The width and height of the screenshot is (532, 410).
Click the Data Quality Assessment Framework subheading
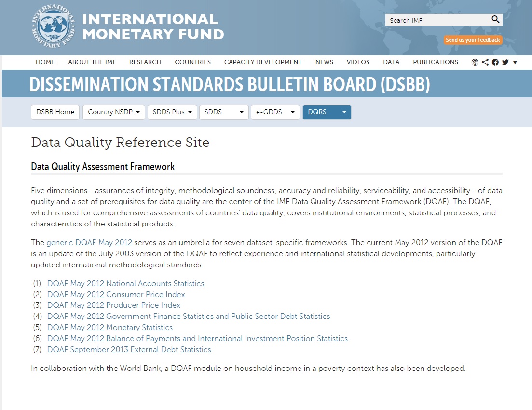tap(103, 167)
